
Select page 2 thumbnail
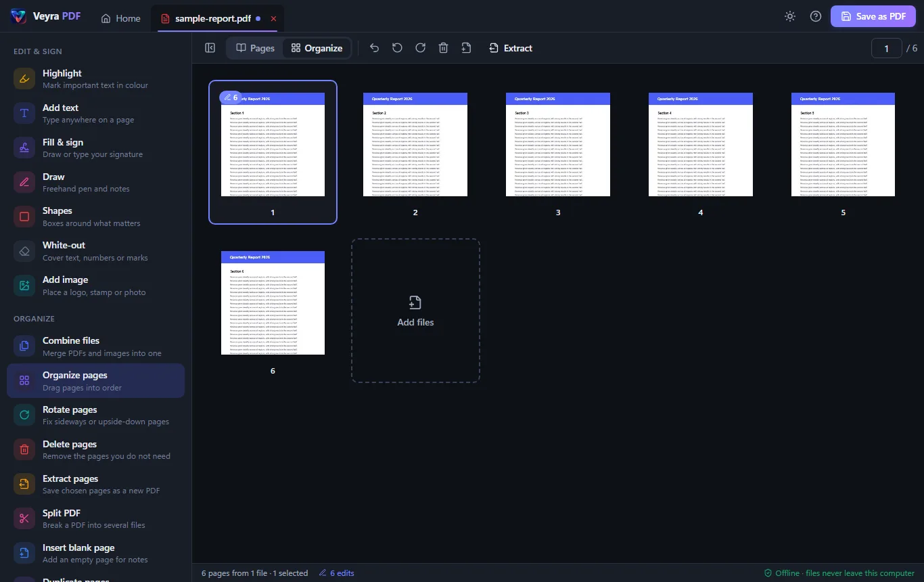tap(415, 152)
